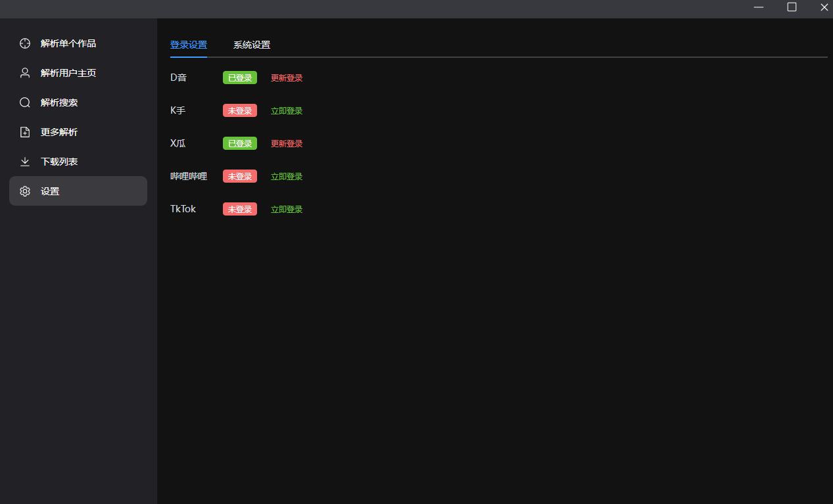
Task: Maximize the application window
Action: click(x=792, y=7)
